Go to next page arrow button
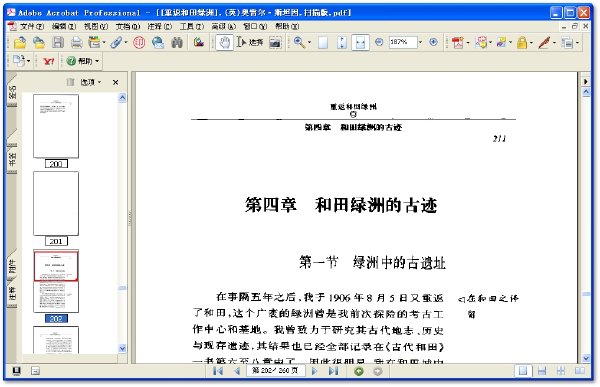This screenshot has width=600, height=387. click(315, 371)
